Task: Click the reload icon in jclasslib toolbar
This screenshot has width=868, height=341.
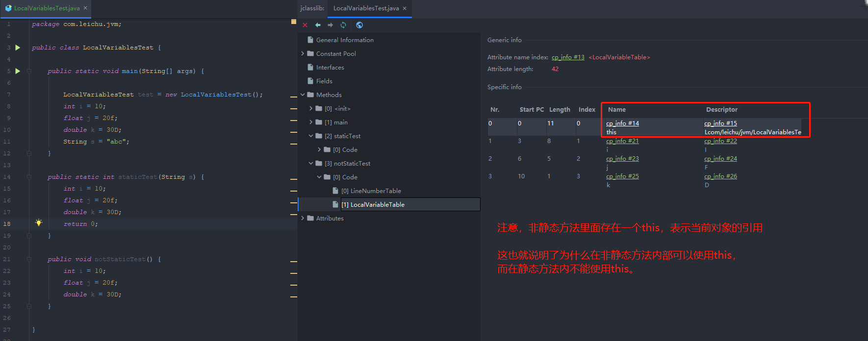Action: pyautogui.click(x=343, y=25)
